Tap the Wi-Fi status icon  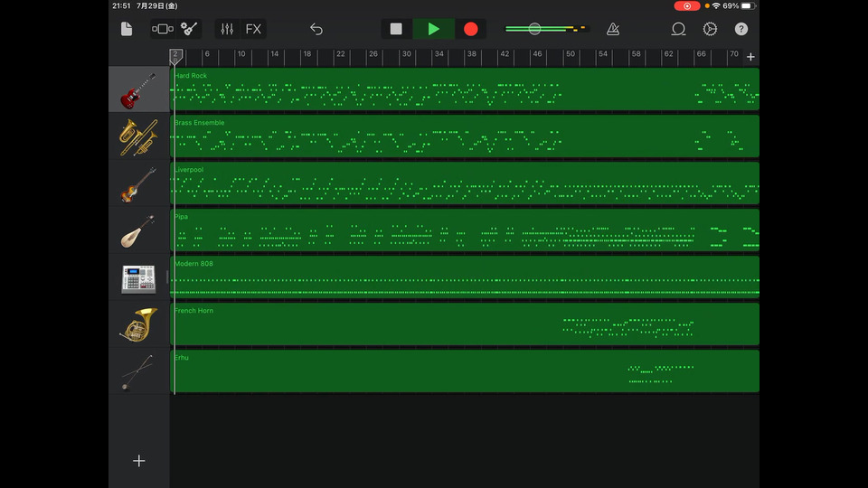point(716,6)
